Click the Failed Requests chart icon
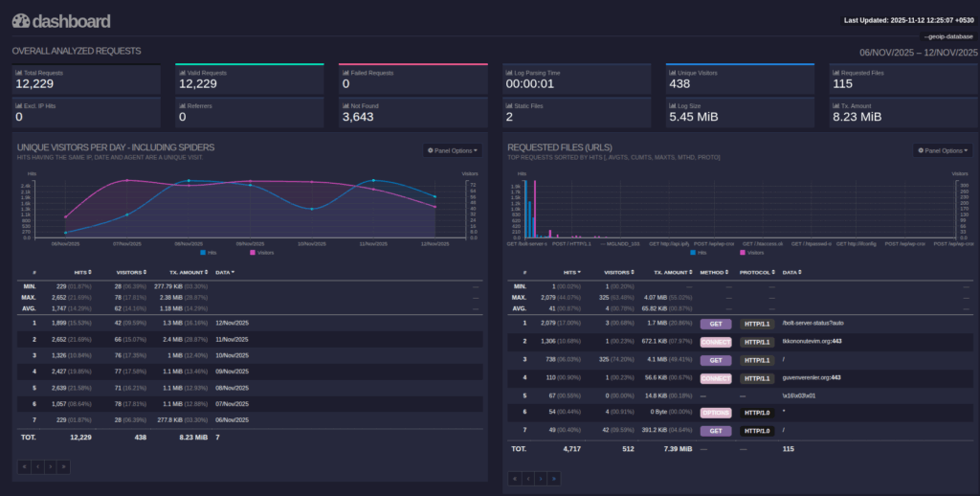 [345, 73]
